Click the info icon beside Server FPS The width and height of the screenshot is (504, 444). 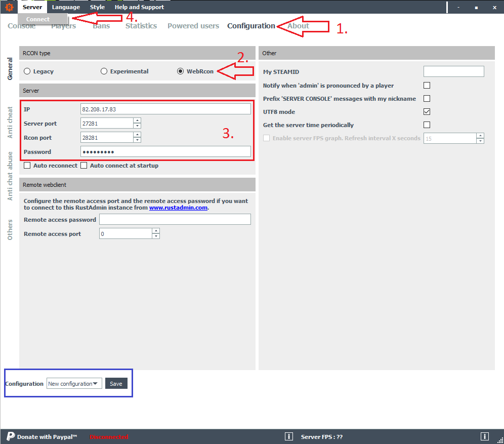pyautogui.click(x=288, y=436)
